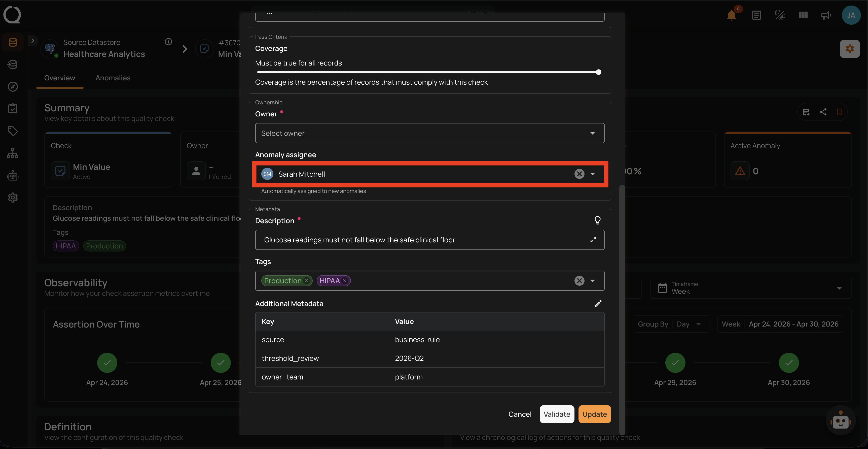868x449 pixels.
Task: Click the 'owner_team' metadata key
Action: click(x=282, y=377)
